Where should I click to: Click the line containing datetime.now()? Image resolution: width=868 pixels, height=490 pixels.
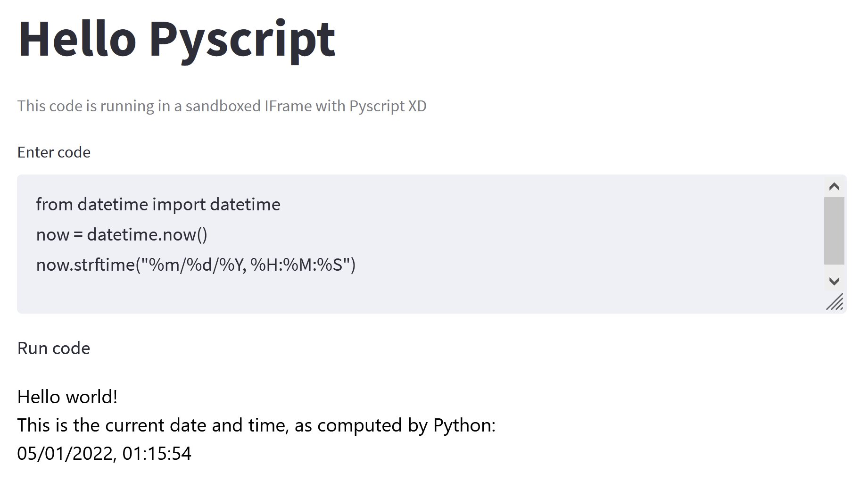pyautogui.click(x=123, y=234)
